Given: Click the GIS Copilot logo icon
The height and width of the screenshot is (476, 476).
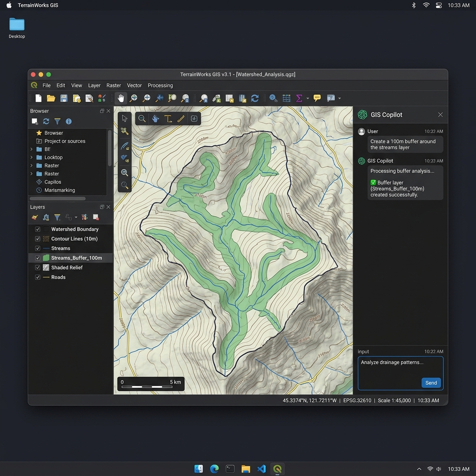Looking at the screenshot, I should (x=362, y=115).
